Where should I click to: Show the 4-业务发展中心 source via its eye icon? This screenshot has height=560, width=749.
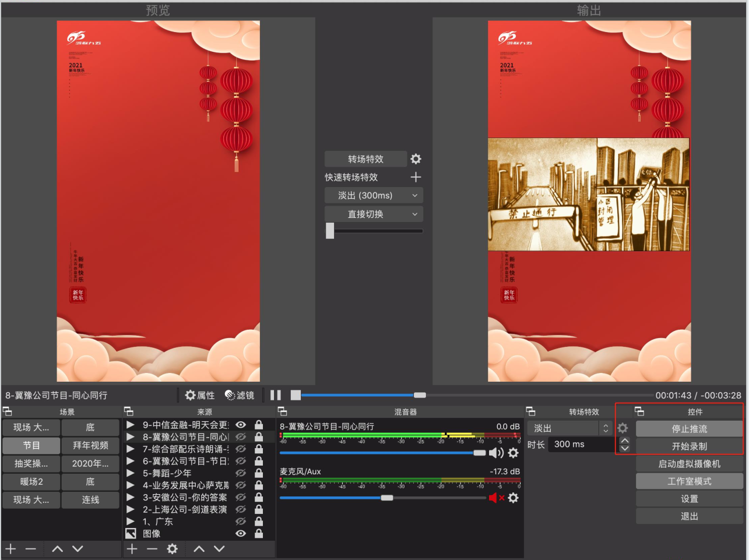click(x=241, y=485)
